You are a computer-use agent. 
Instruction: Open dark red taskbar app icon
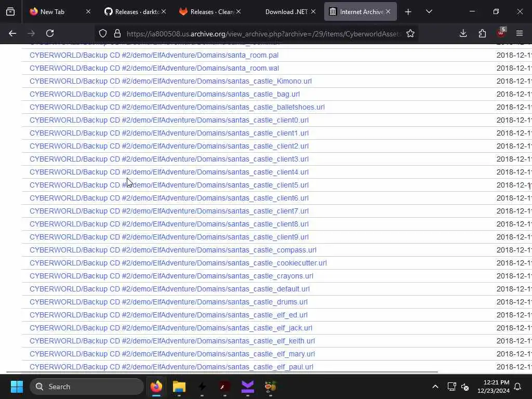tap(224, 387)
